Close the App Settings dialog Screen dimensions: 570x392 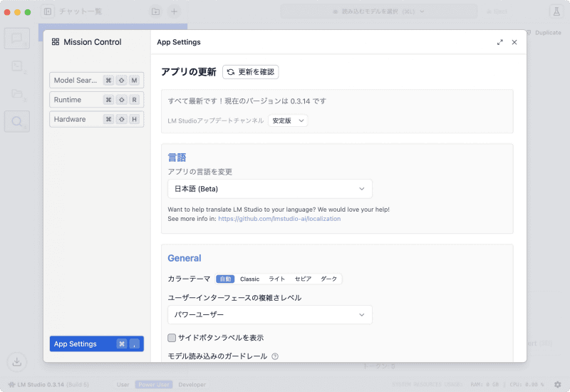pos(514,42)
